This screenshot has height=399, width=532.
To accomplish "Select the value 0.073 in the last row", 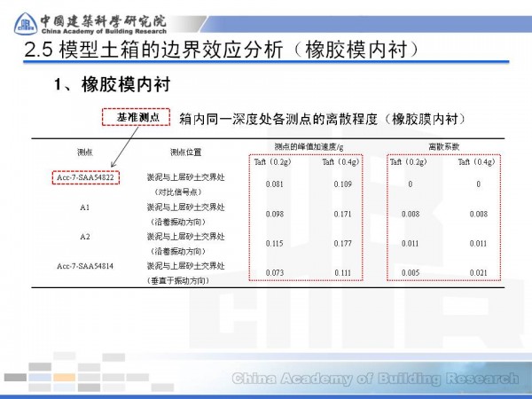I will tap(274, 272).
